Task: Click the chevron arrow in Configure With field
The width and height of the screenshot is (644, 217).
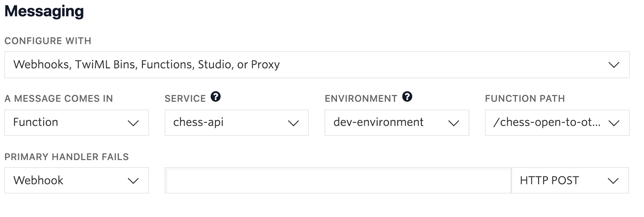Action: pyautogui.click(x=613, y=65)
